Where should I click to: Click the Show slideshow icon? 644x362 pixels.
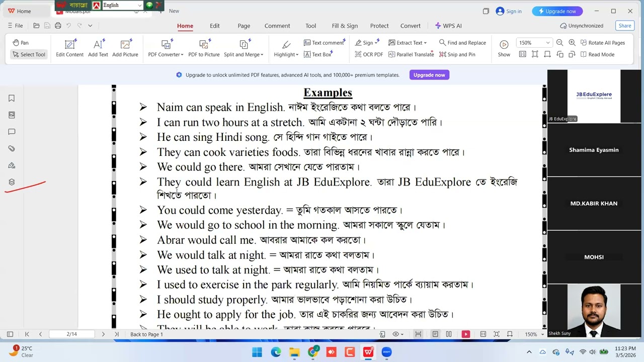(x=504, y=48)
